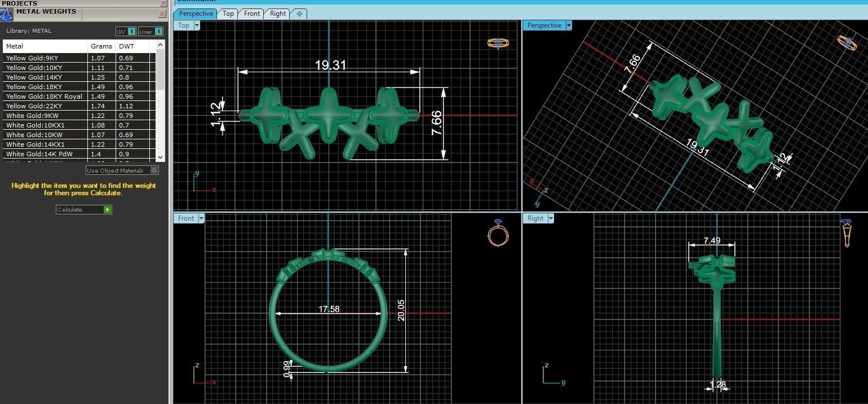This screenshot has height=404, width=868.
Task: Switch to the Top tab
Action: coord(228,14)
